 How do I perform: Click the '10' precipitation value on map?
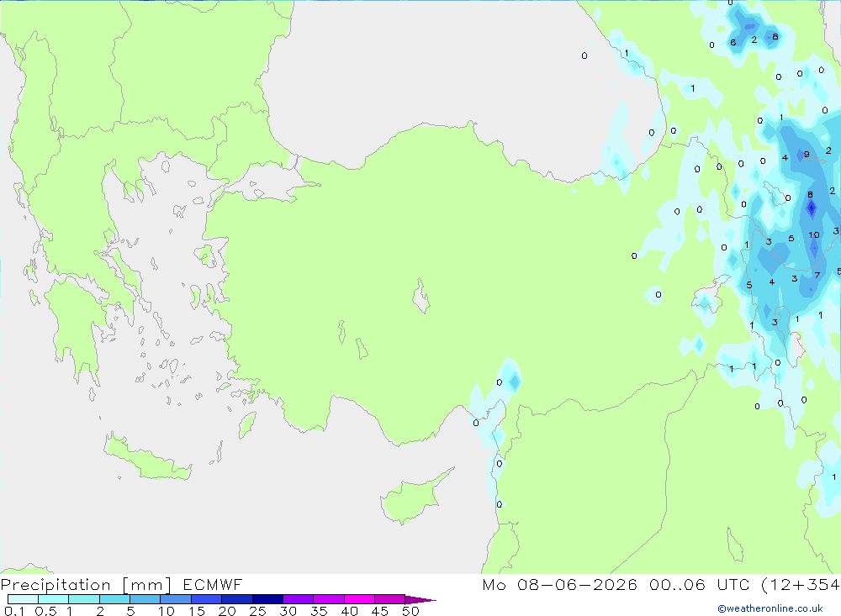pos(813,234)
